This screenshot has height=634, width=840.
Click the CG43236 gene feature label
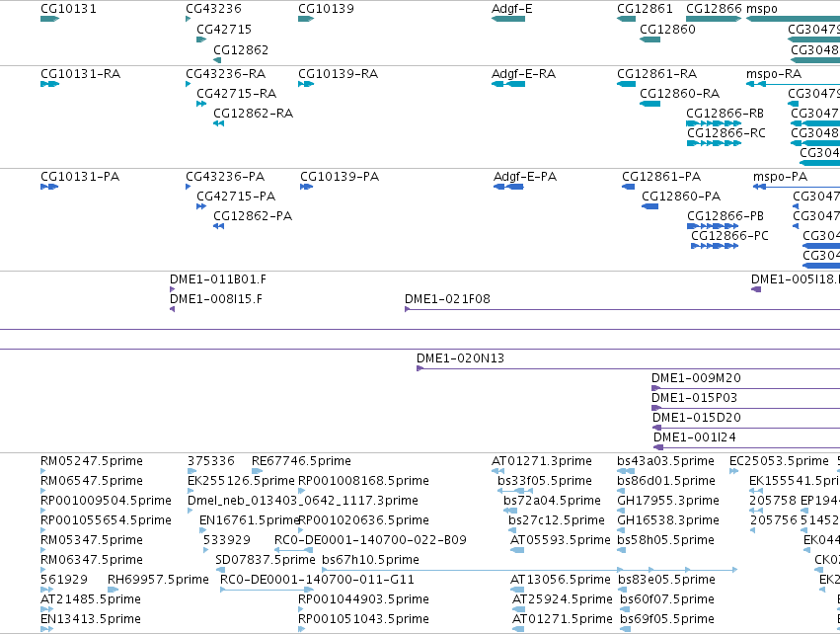point(214,9)
